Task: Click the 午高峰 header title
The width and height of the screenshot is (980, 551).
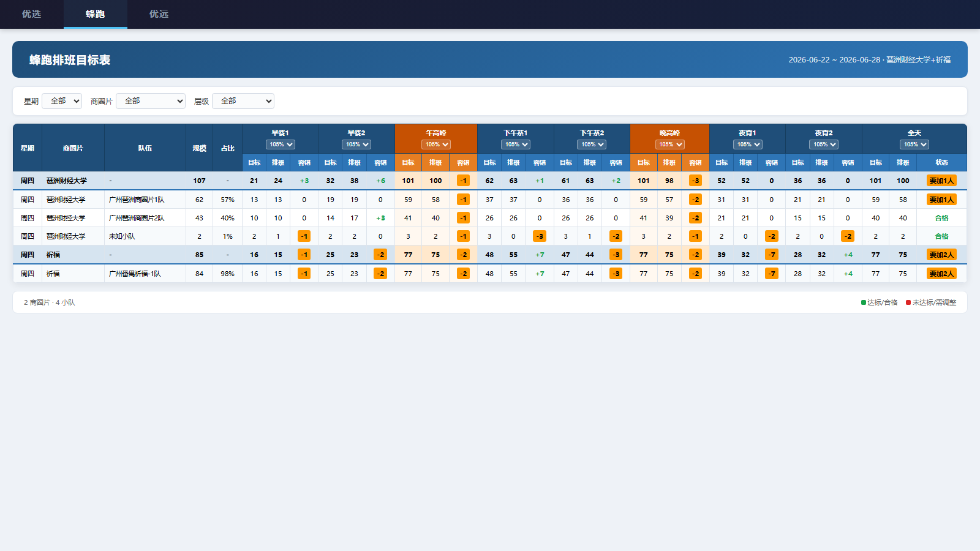Action: tap(436, 133)
